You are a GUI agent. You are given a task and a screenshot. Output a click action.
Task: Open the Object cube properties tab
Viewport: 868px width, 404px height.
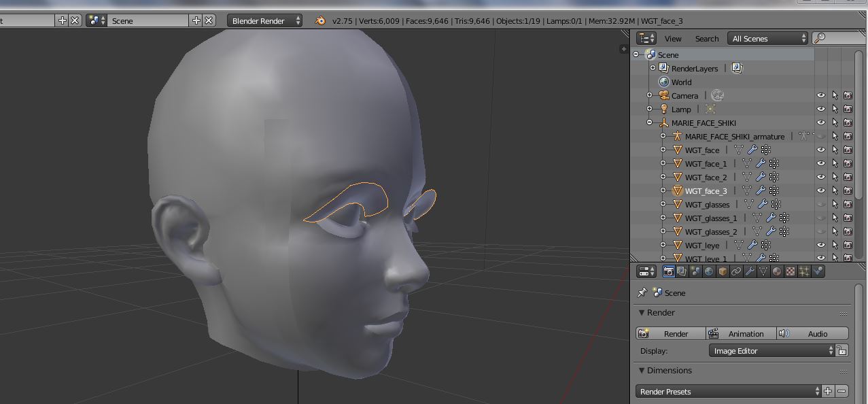click(723, 271)
